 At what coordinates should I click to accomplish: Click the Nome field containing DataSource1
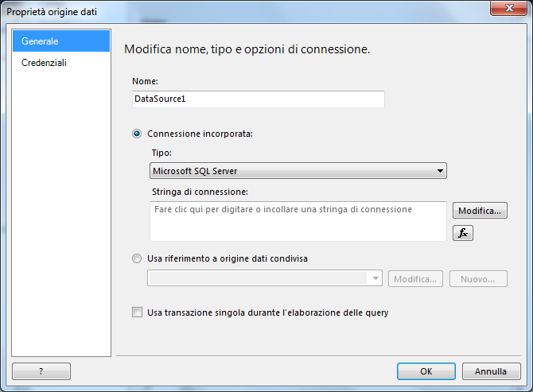[x=259, y=99]
